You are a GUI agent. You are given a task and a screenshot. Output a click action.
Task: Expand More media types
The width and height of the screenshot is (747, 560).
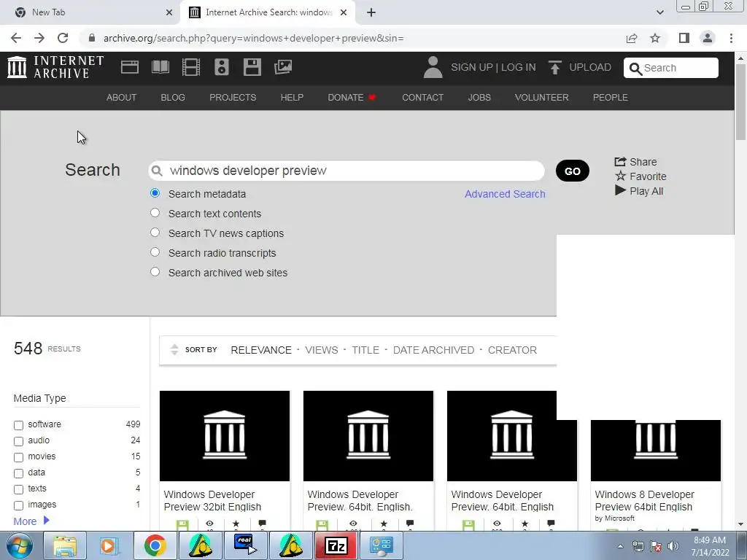pos(31,521)
